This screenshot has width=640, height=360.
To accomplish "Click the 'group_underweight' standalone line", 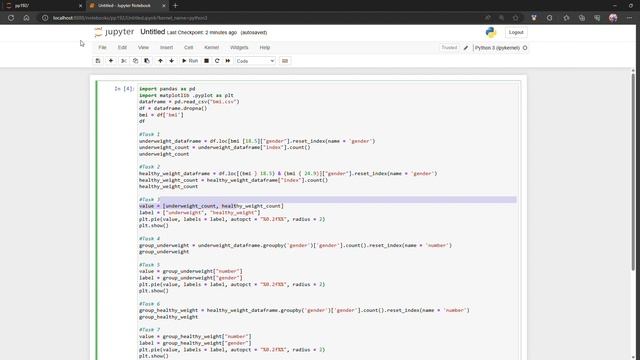I will tap(164, 252).
